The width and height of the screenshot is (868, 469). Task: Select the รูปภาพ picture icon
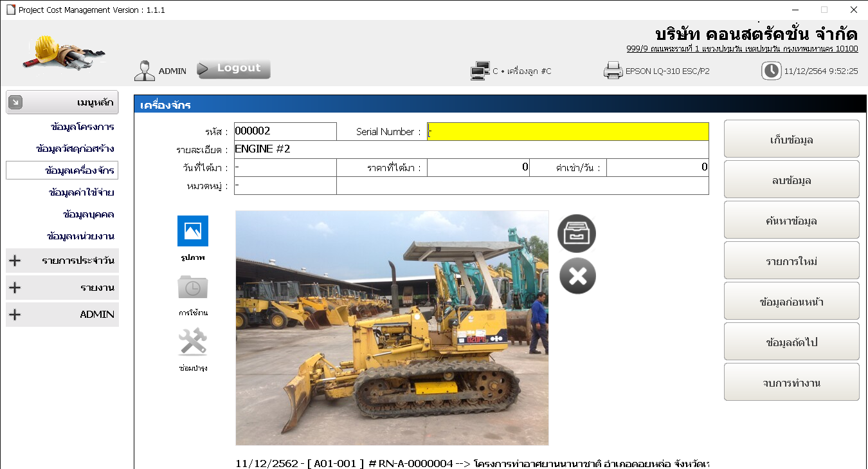192,231
